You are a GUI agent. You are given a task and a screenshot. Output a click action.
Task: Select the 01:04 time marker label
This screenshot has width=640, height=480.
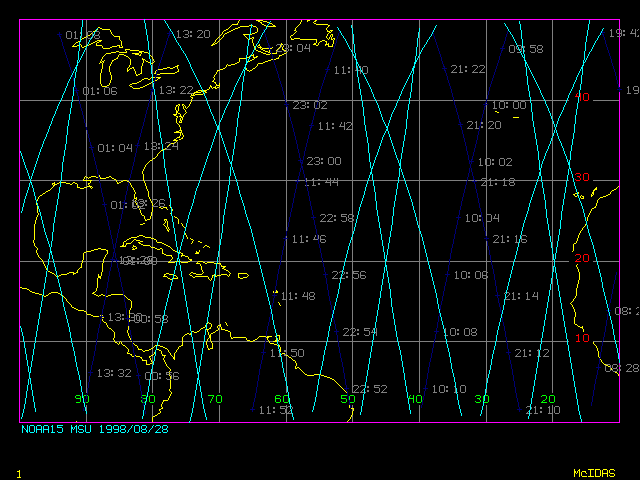(115, 148)
